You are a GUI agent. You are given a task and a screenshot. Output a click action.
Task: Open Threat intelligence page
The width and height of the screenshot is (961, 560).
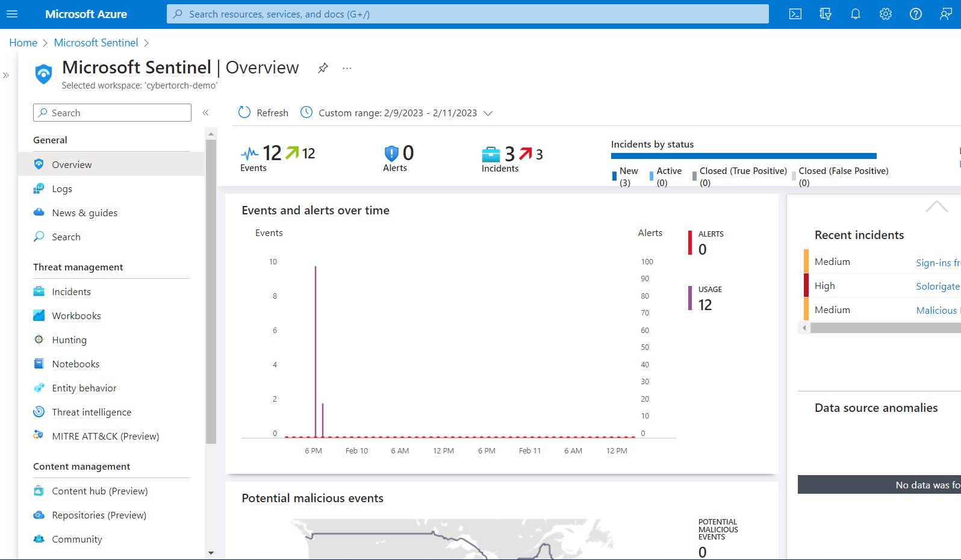pyautogui.click(x=92, y=412)
